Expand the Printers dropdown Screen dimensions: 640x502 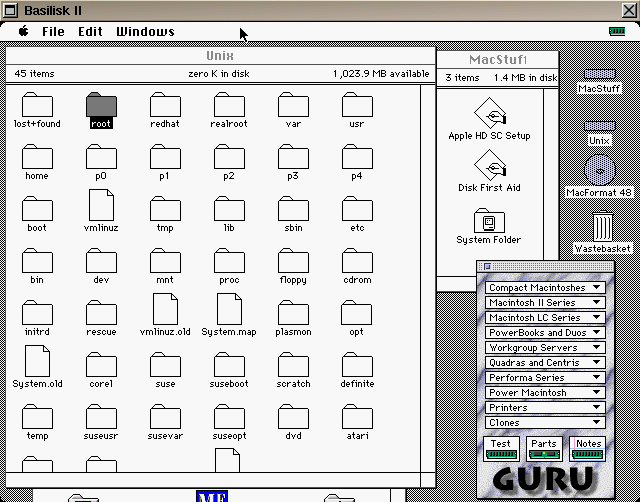[545, 408]
